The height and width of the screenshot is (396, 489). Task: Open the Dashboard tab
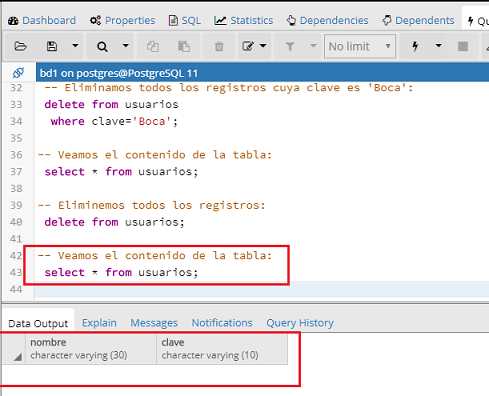pyautogui.click(x=42, y=21)
